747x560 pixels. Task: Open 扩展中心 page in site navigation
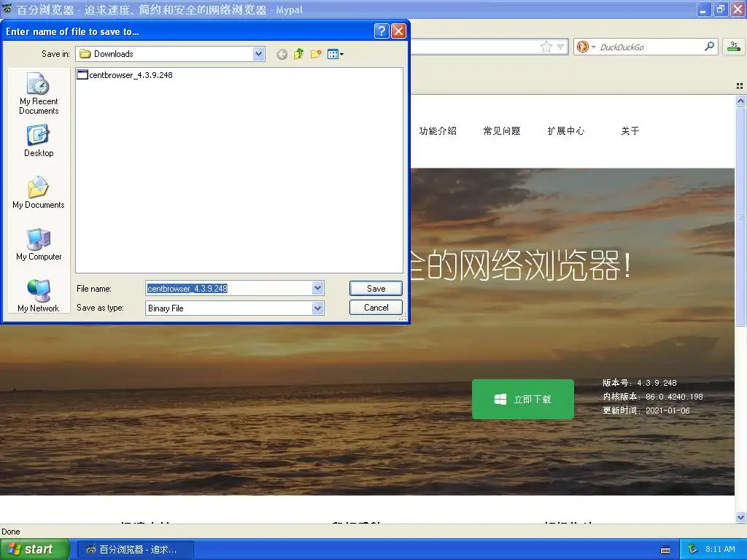[x=566, y=131]
